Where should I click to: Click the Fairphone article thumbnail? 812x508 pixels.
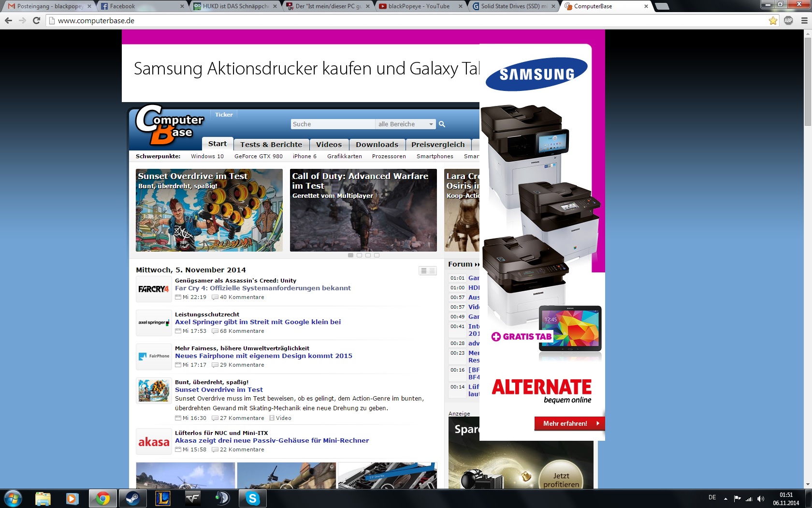(154, 357)
